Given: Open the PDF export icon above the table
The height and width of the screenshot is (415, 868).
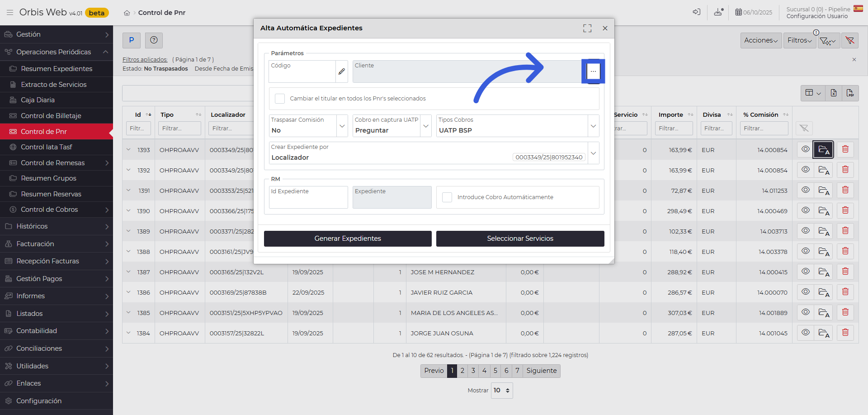Looking at the screenshot, I should click(x=851, y=93).
